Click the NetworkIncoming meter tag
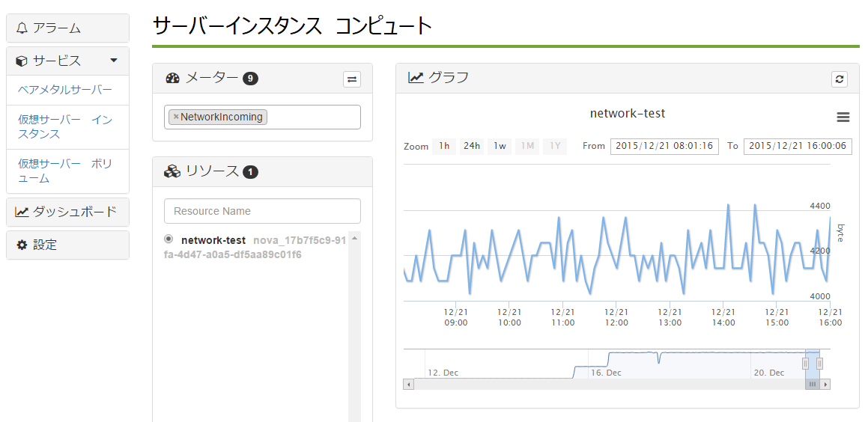Viewport: 868px width, 422px height. click(218, 117)
